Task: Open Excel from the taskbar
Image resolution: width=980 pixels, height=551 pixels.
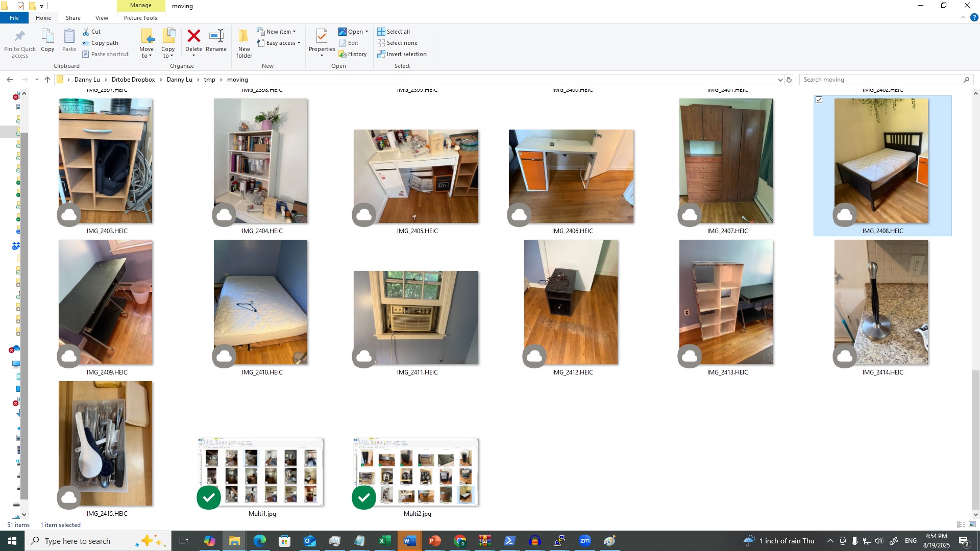Action: [x=385, y=541]
